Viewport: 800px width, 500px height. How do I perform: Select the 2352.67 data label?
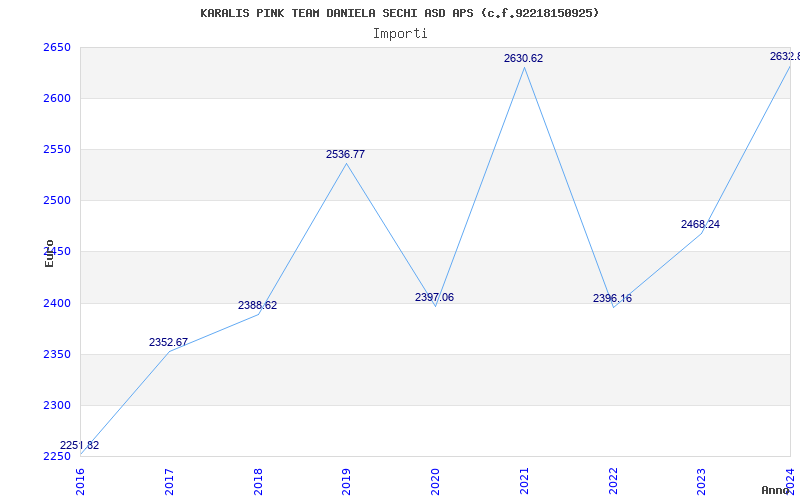pos(168,342)
